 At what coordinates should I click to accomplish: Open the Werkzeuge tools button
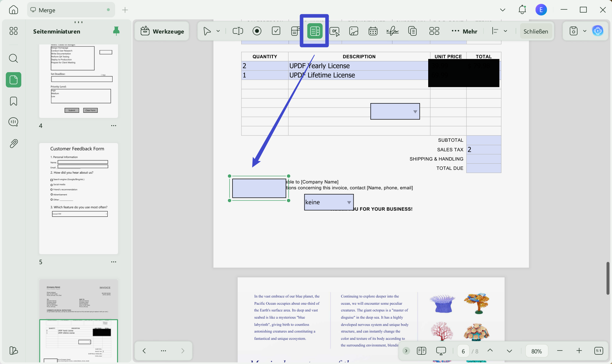(162, 31)
